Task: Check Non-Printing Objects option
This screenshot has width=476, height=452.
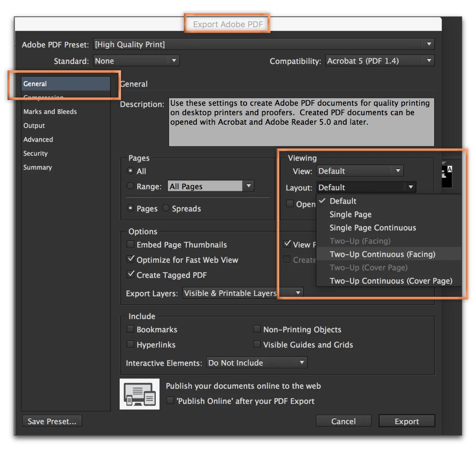Action: [x=257, y=329]
